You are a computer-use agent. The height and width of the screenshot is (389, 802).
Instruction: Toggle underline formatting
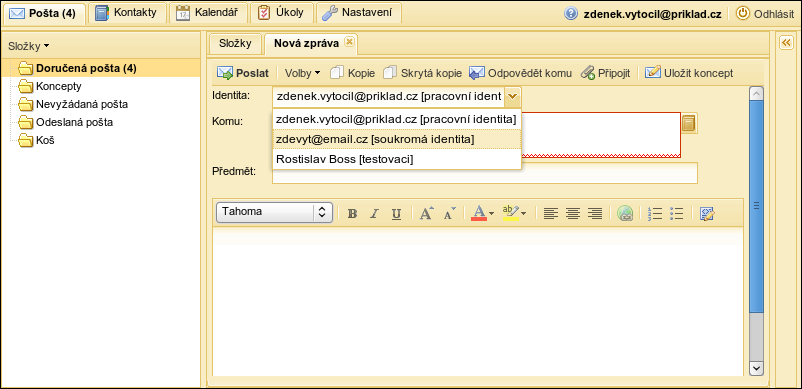pos(396,214)
